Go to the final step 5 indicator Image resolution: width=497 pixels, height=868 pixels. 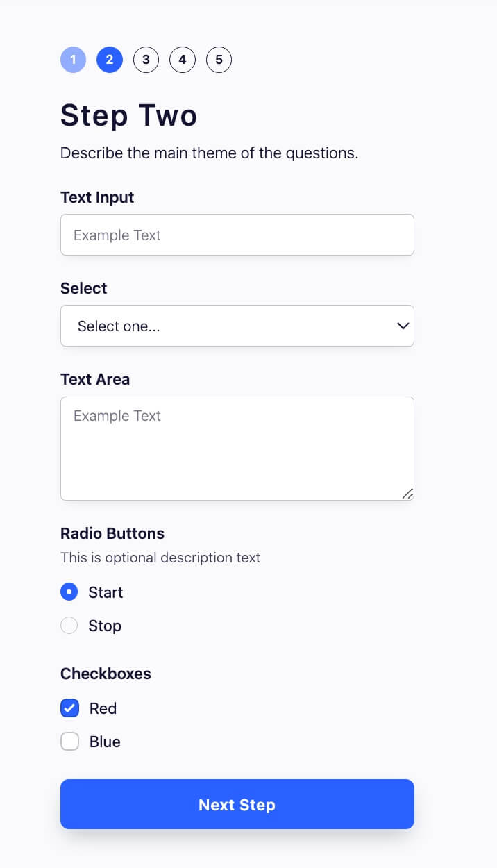click(219, 60)
